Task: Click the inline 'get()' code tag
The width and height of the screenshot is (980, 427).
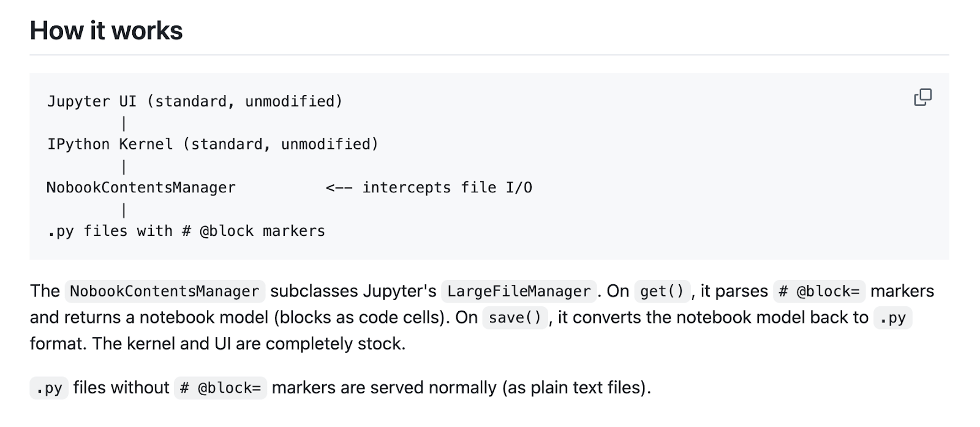Action: point(662,291)
